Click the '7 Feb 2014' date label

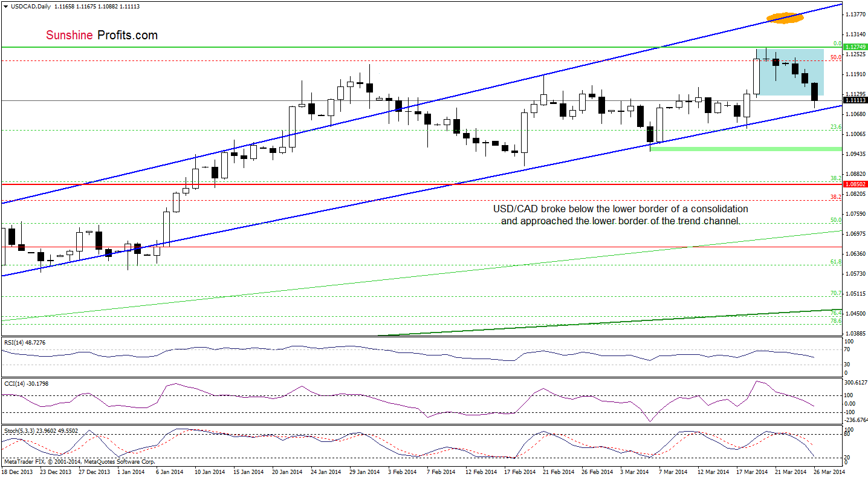[442, 471]
